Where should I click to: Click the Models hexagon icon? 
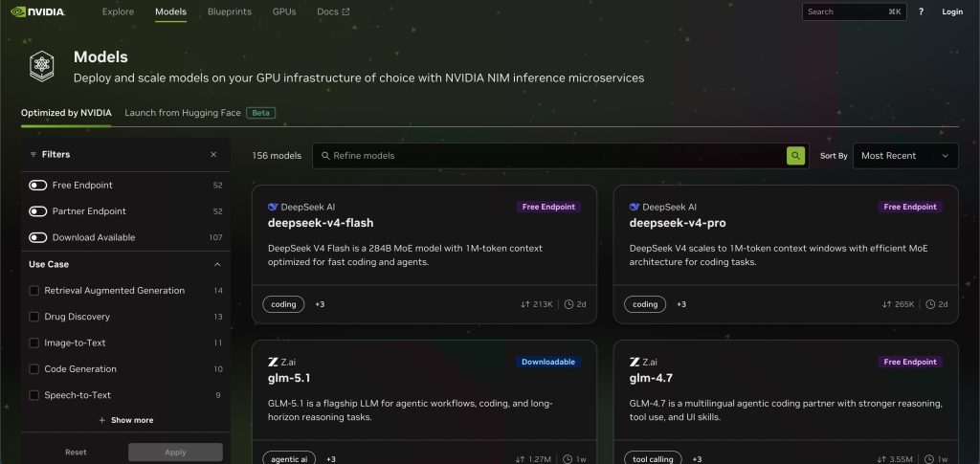point(41,66)
